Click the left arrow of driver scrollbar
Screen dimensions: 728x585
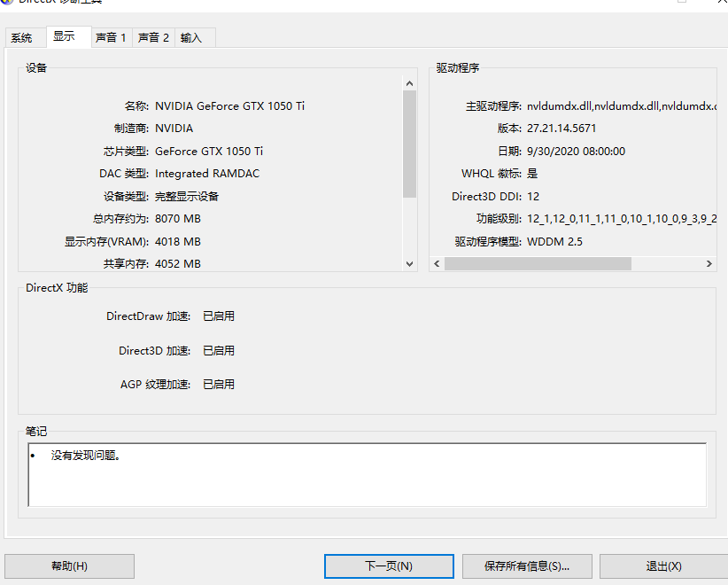coord(437,263)
